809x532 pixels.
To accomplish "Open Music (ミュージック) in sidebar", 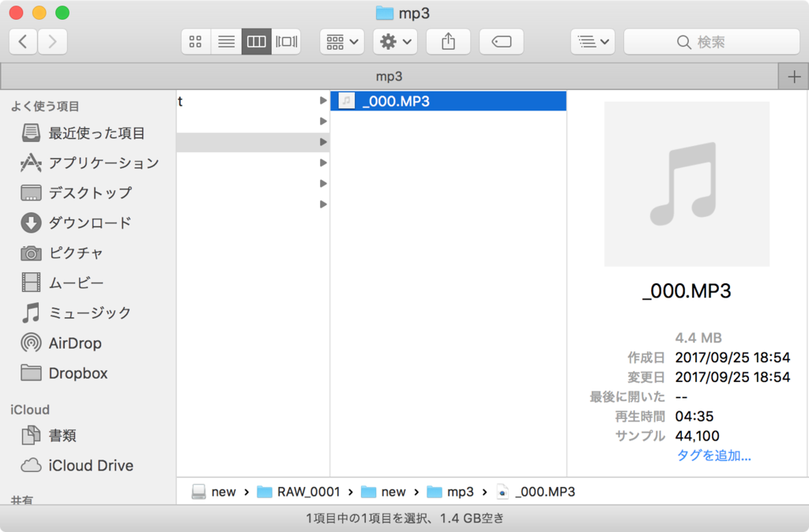I will click(77, 313).
